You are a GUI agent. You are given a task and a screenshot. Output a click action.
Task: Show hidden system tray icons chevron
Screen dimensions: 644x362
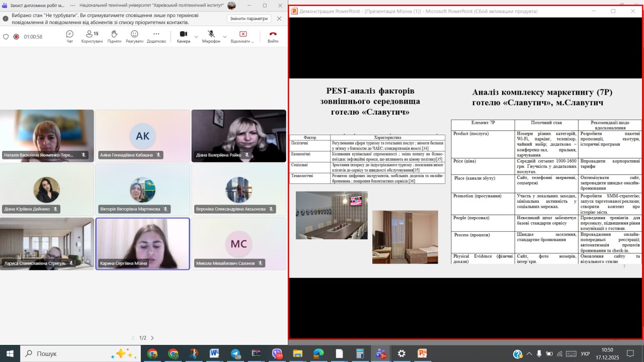pos(529,353)
